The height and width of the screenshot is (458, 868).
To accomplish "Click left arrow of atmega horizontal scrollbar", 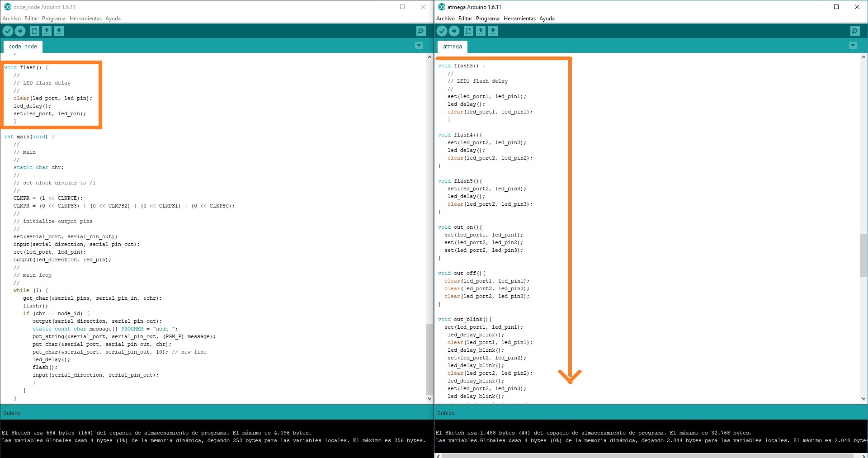I will pyautogui.click(x=438, y=456).
